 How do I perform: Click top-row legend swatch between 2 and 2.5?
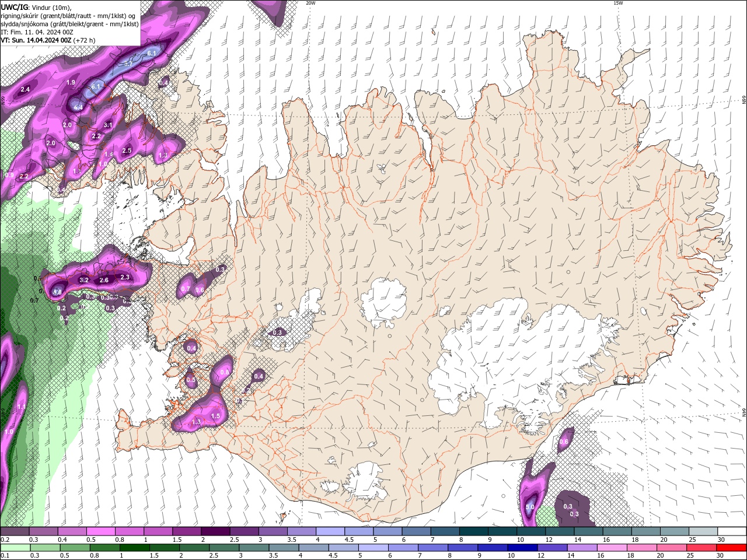point(215,532)
